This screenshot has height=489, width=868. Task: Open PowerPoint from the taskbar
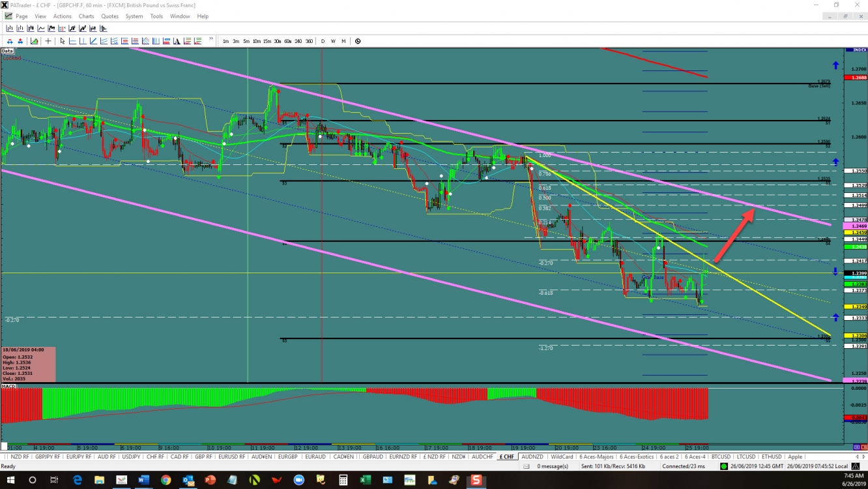tap(210, 480)
